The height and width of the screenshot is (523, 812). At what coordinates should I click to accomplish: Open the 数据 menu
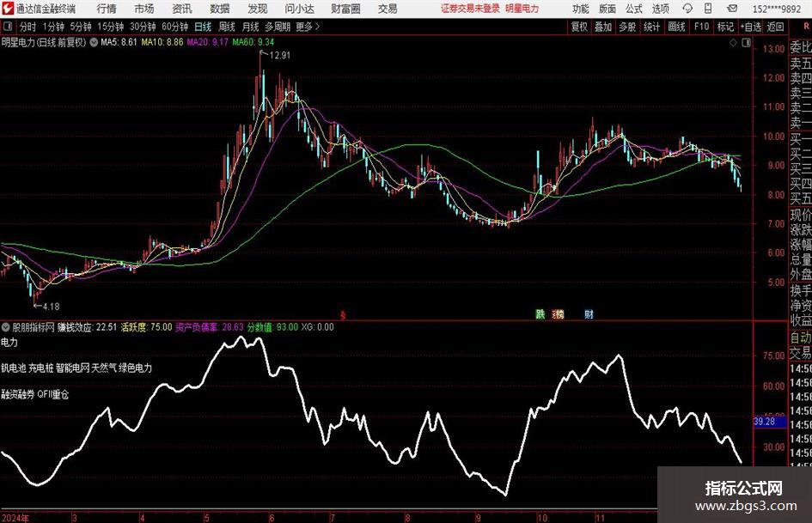tap(220, 9)
